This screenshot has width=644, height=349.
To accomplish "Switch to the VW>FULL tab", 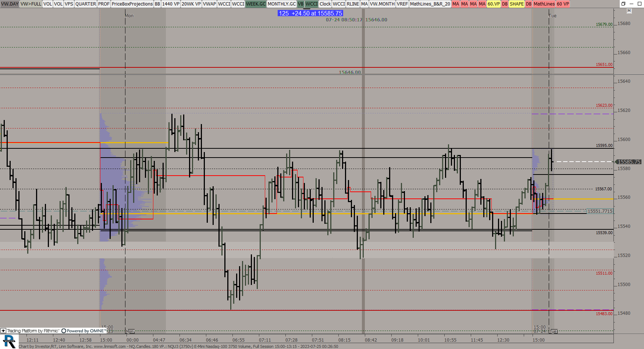I will click(31, 4).
